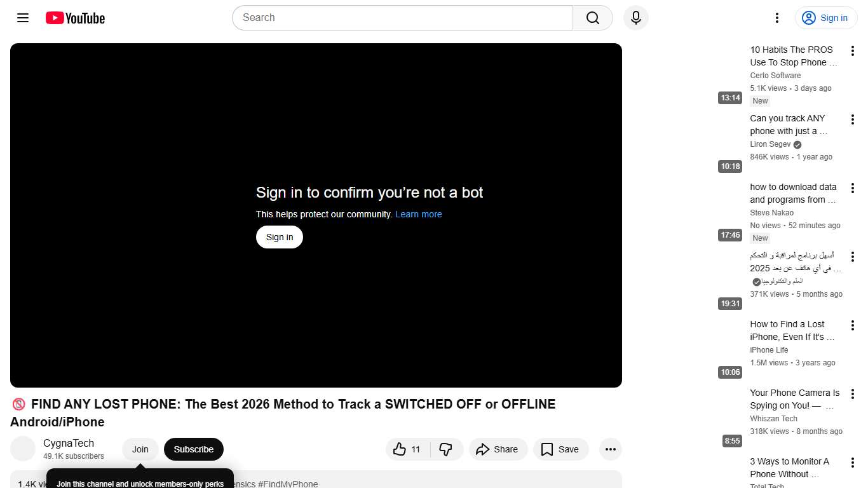The image size is (868, 488).
Task: Open options menu for the Certo Software video
Action: click(853, 50)
